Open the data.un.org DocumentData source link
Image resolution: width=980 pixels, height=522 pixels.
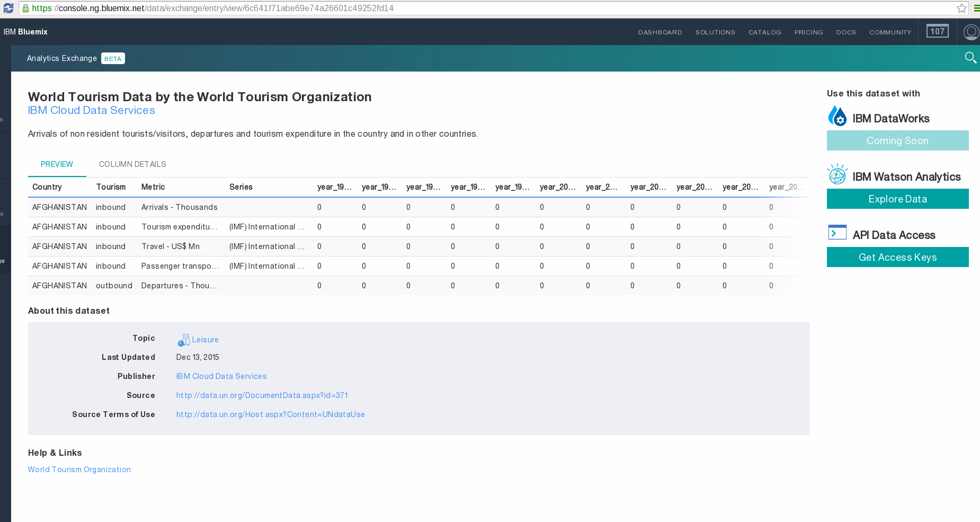tap(262, 395)
